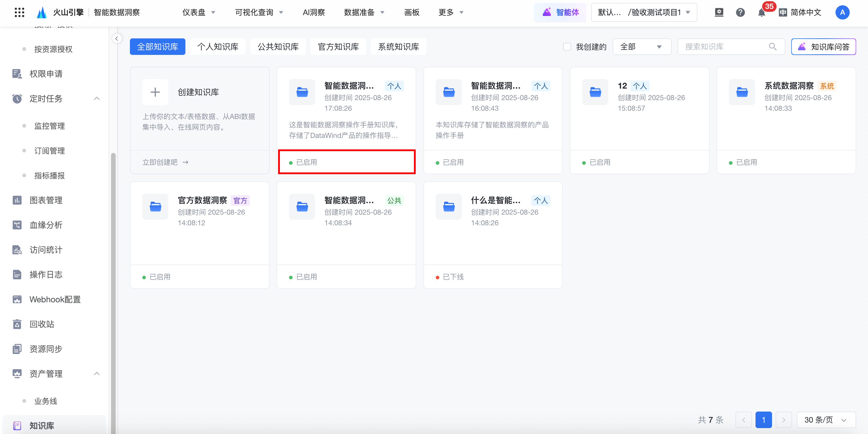Open the app launcher grid icon
The image size is (868, 434).
[19, 12]
